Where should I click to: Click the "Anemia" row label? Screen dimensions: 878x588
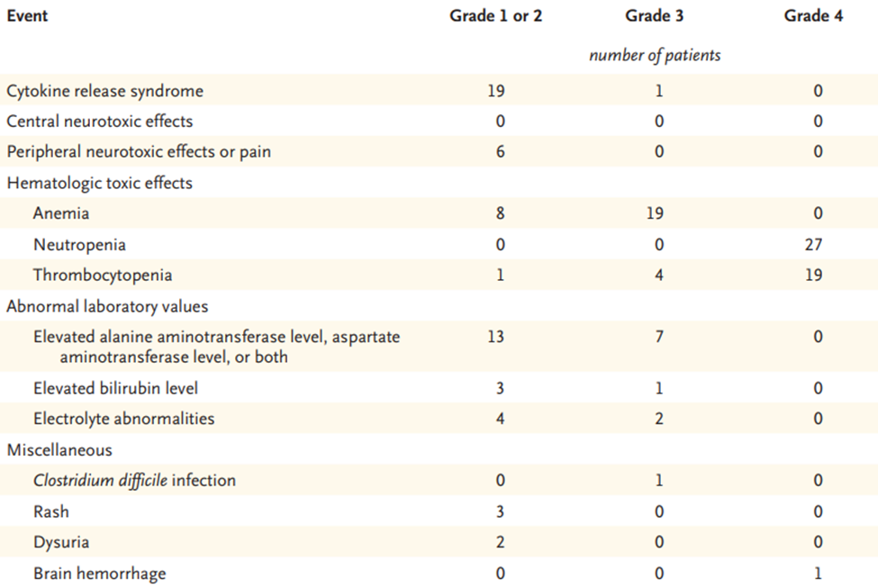tap(61, 213)
